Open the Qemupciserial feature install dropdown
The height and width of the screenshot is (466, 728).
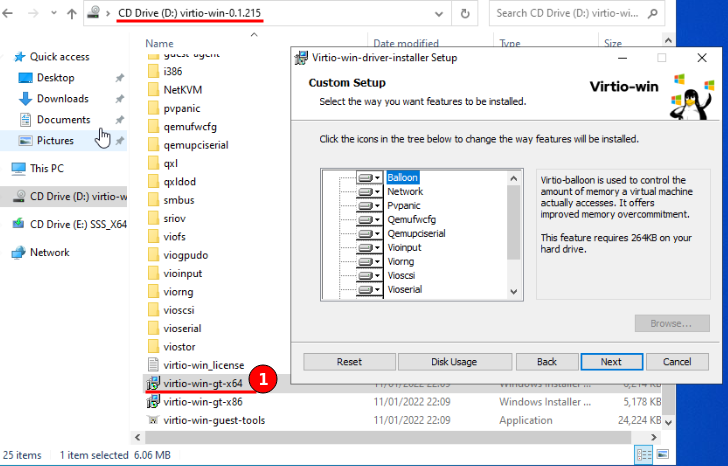(x=370, y=233)
